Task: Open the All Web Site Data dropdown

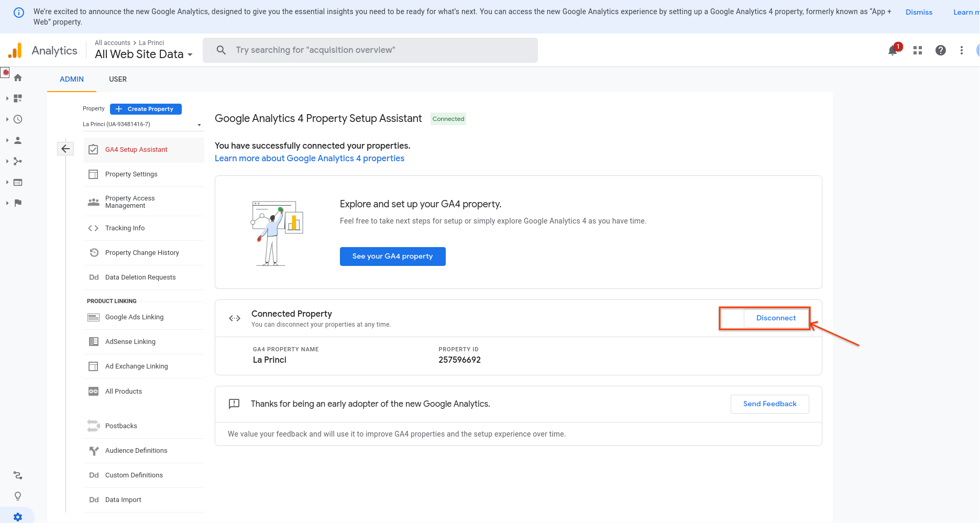Action: pyautogui.click(x=144, y=54)
